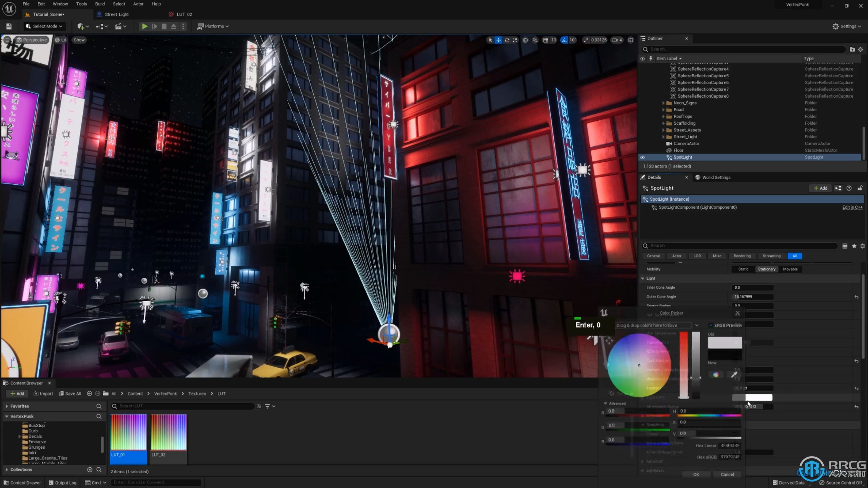This screenshot has height=488, width=868.
Task: Switch to the Rendering tab in Details
Action: pyautogui.click(x=742, y=256)
